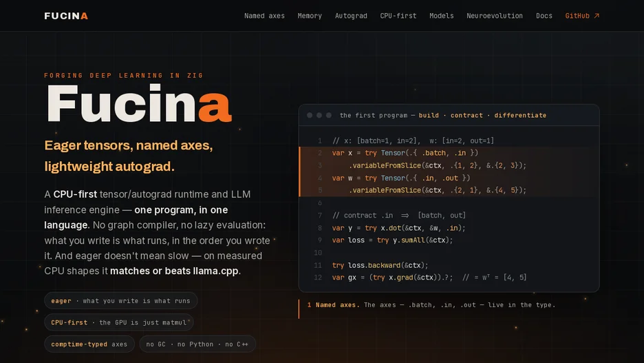This screenshot has height=363, width=644.
Task: Open the Autograd nav item
Action: click(x=351, y=16)
